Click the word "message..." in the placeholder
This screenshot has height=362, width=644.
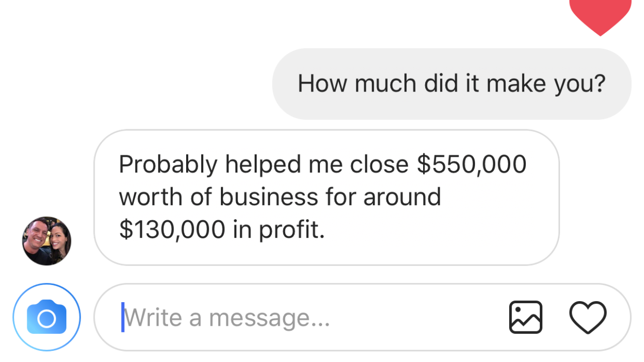pos(269,318)
